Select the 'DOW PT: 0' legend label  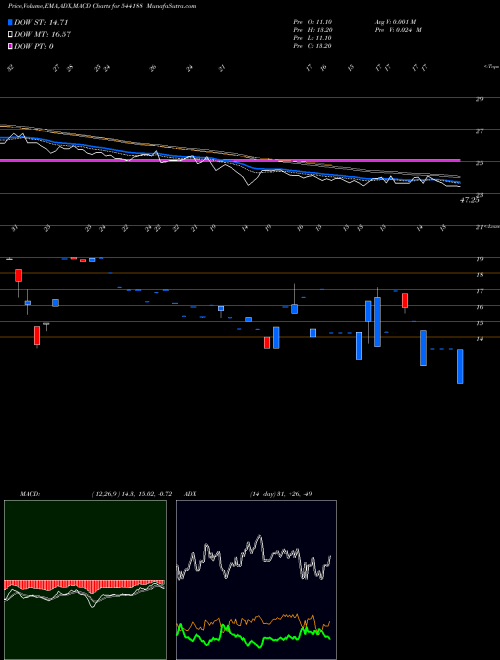pos(34,47)
